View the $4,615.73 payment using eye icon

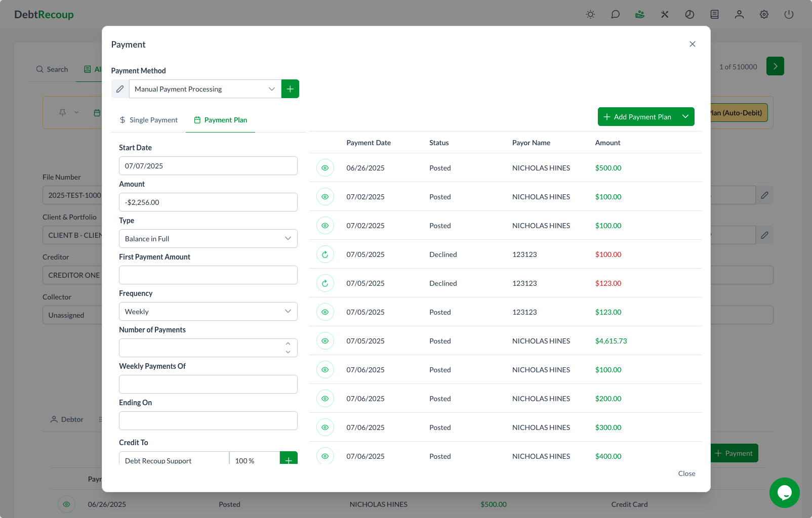coord(325,341)
